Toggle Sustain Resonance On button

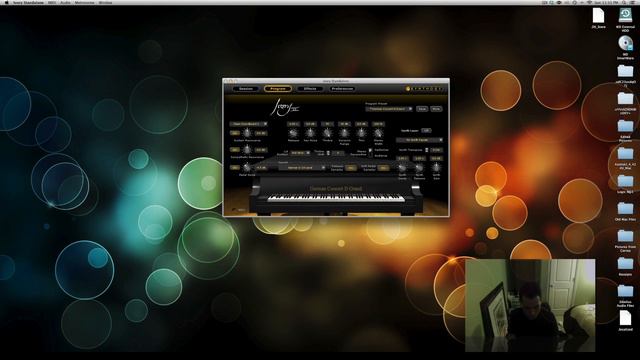(235, 133)
